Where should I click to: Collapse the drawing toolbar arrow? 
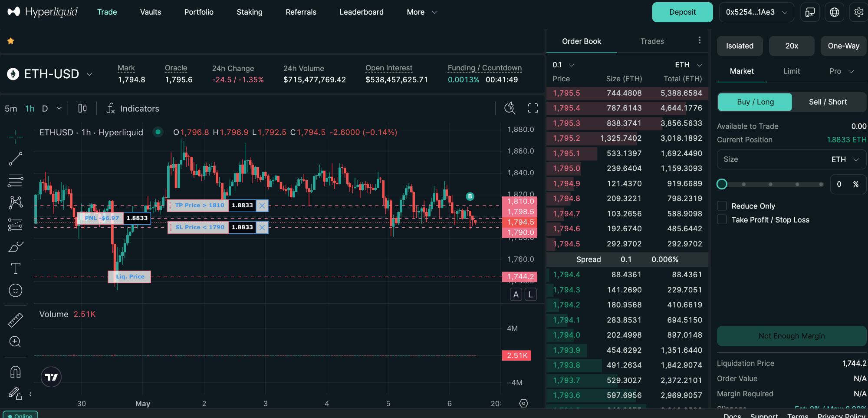click(x=30, y=394)
